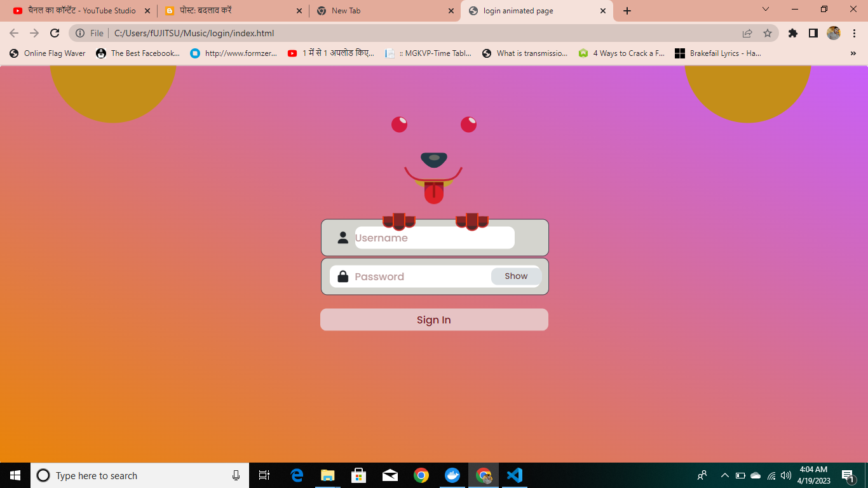Toggle the browser side panel

click(x=813, y=33)
